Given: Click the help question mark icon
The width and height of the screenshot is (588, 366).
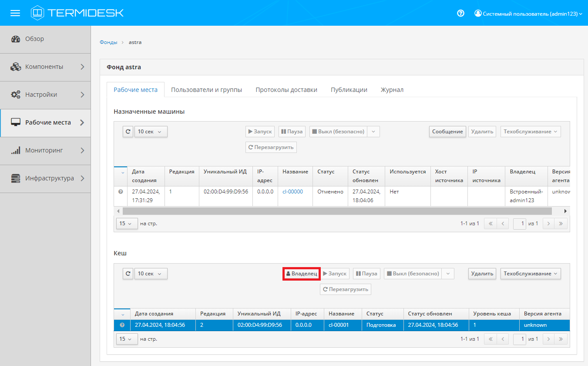Looking at the screenshot, I should click(460, 13).
